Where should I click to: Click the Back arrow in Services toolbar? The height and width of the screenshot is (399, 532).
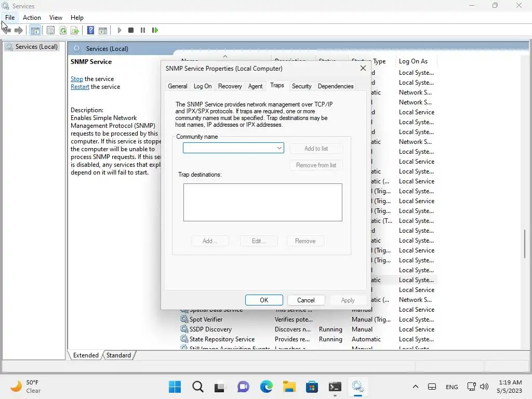(x=6, y=30)
